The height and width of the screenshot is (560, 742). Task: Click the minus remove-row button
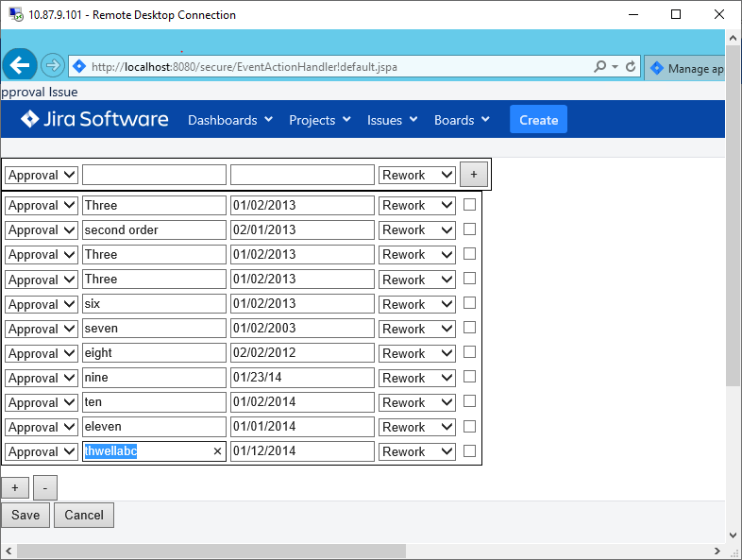click(x=45, y=487)
